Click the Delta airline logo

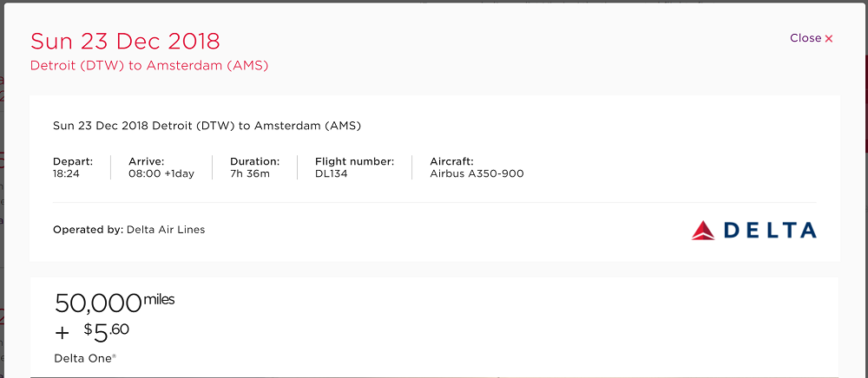coord(753,230)
